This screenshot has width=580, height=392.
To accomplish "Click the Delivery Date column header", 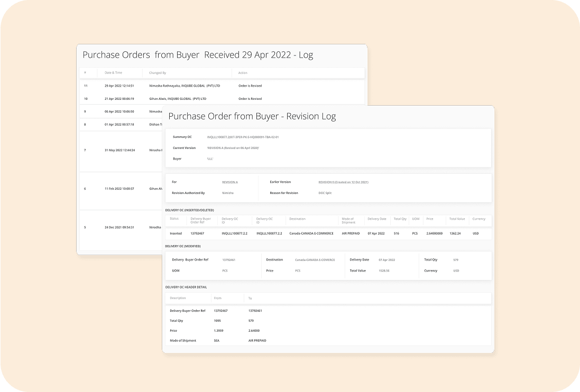I will pyautogui.click(x=377, y=219).
